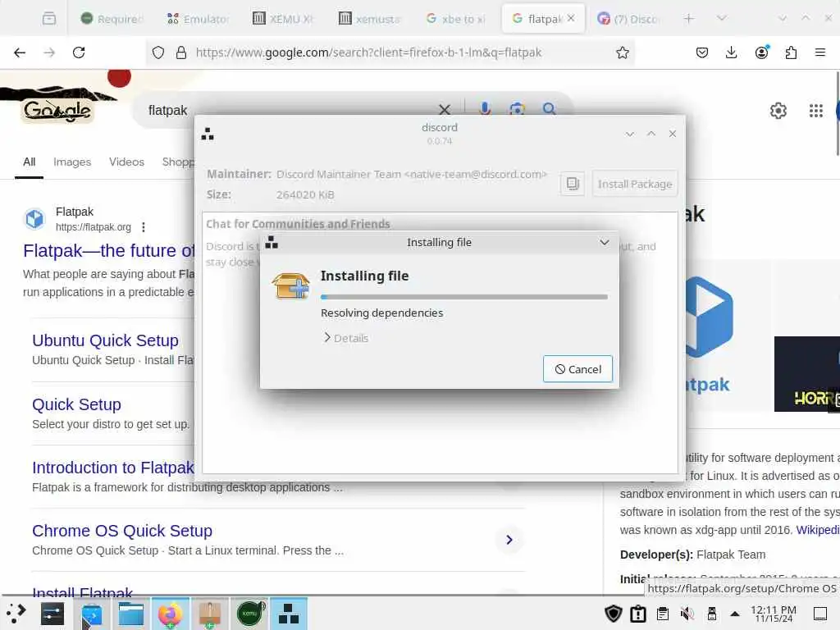
Task: Switch to the Emulator tab
Action: coord(199,19)
